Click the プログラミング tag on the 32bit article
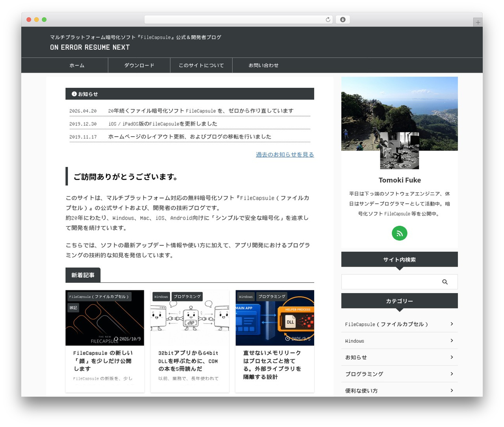504x427 pixels. [x=187, y=297]
